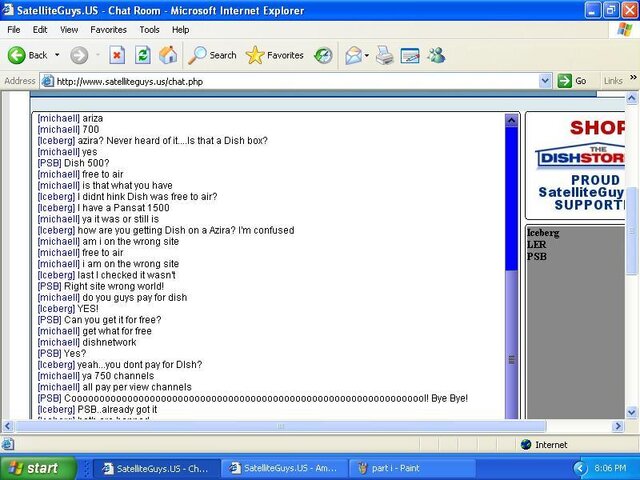Viewport: 640px width, 480px height.
Task: Click the line '[PSB] Dish 500?'
Action: (73, 163)
